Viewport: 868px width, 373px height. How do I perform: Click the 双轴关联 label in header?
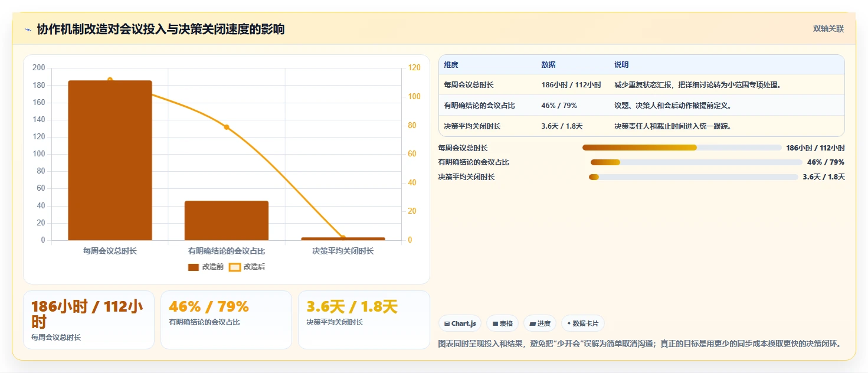point(828,29)
